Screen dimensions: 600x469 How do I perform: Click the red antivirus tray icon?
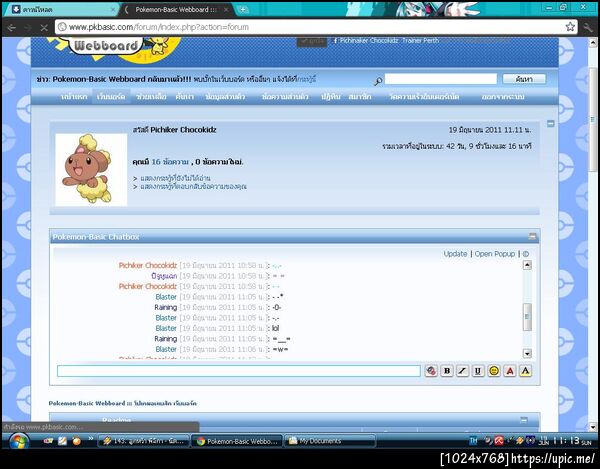coord(499,441)
